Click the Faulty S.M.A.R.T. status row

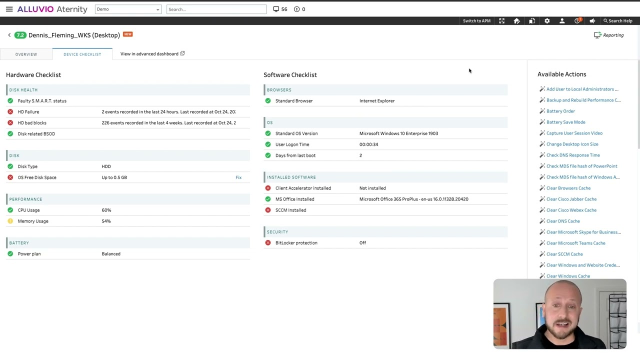(128, 101)
